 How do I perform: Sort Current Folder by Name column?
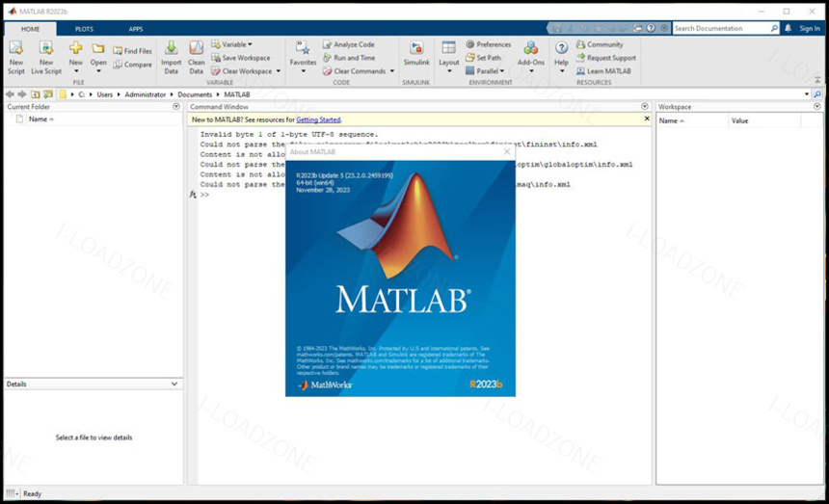tap(41, 119)
